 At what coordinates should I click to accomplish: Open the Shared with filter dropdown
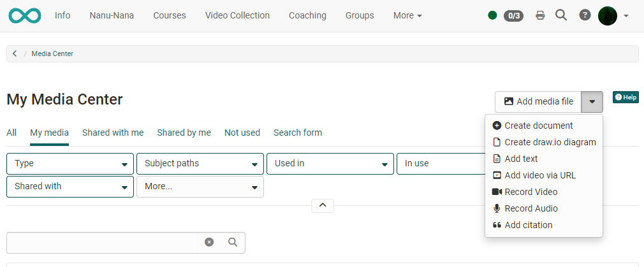click(x=70, y=187)
